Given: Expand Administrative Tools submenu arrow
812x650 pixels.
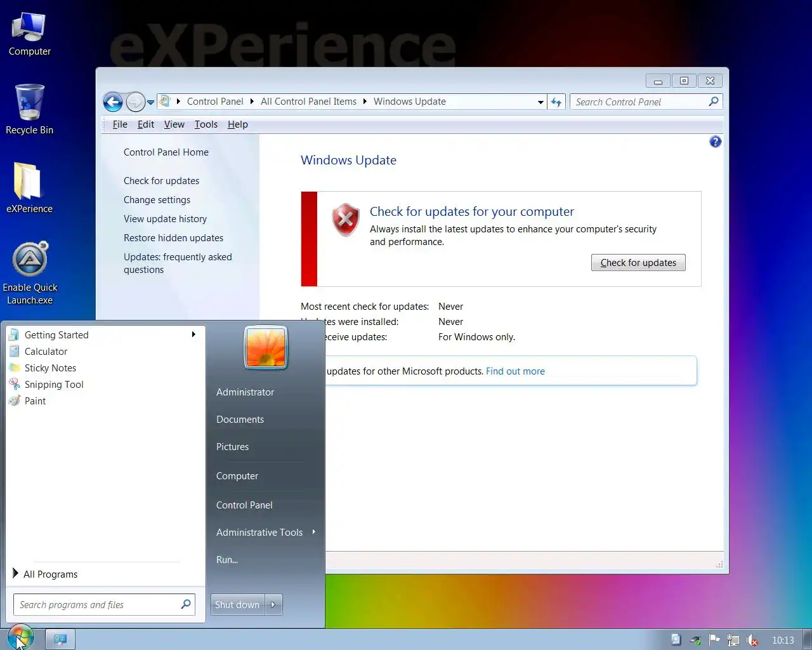Looking at the screenshot, I should pyautogui.click(x=313, y=532).
